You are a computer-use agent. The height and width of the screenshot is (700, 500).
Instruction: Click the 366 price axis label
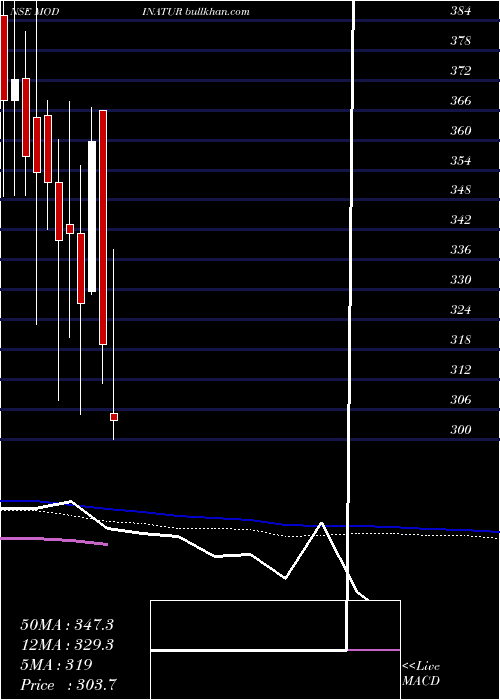click(460, 101)
